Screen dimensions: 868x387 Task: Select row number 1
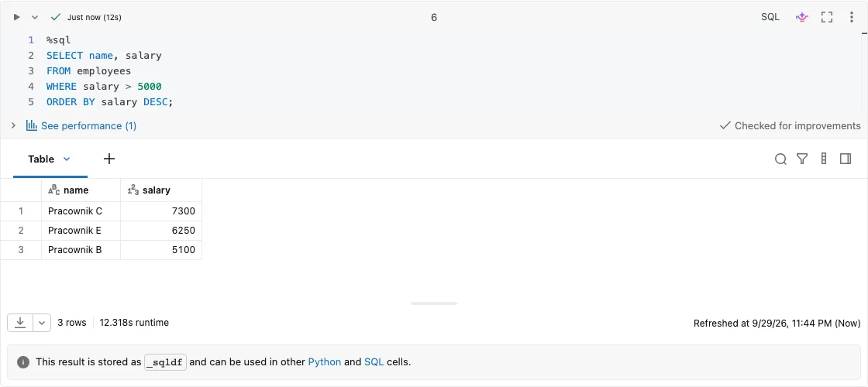(21, 211)
